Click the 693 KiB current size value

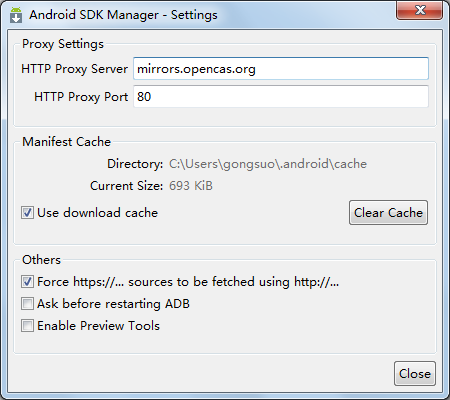point(191,186)
